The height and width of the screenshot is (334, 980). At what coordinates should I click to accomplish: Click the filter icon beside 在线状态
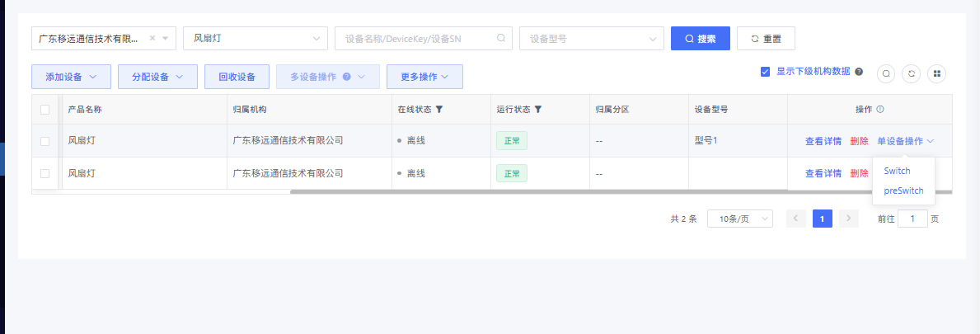point(439,109)
